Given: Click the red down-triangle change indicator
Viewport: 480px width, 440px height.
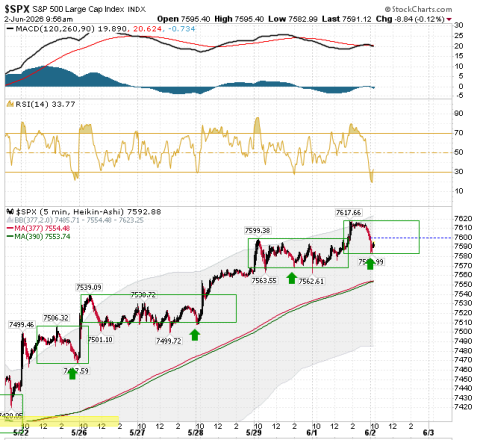Looking at the screenshot, I should point(449,19).
